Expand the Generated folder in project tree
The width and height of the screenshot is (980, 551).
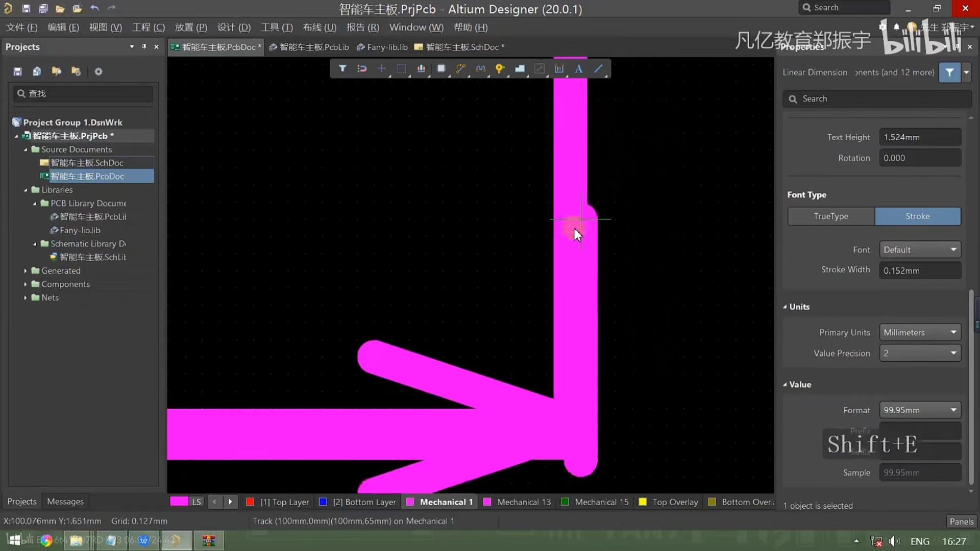tap(26, 271)
